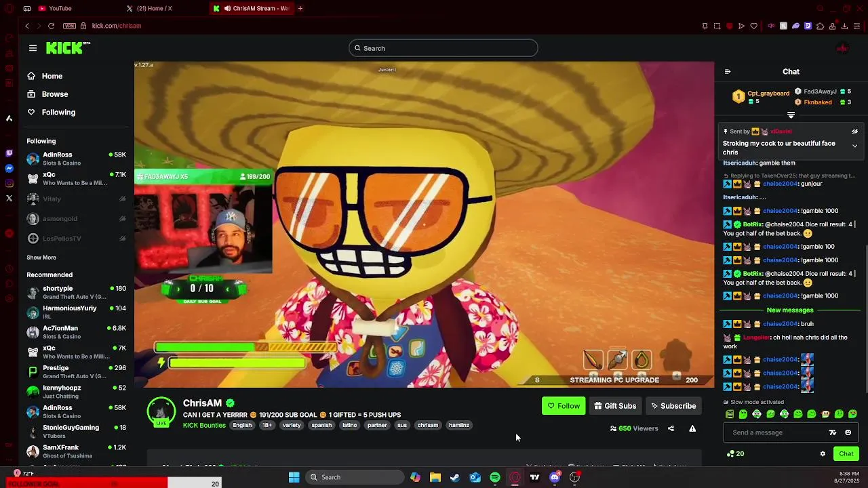
Task: Open chat settings gear
Action: tap(823, 453)
